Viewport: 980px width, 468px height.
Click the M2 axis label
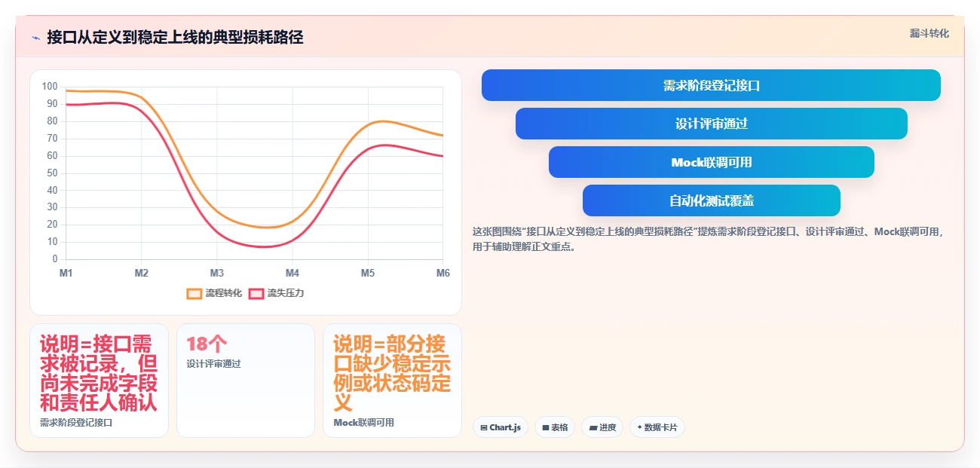pos(142,273)
